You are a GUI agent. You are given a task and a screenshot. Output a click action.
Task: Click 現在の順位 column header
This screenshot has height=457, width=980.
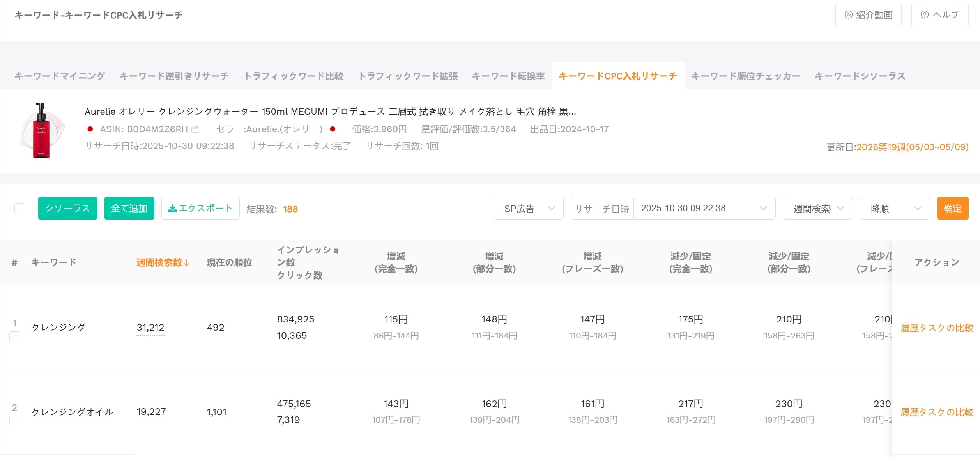229,262
